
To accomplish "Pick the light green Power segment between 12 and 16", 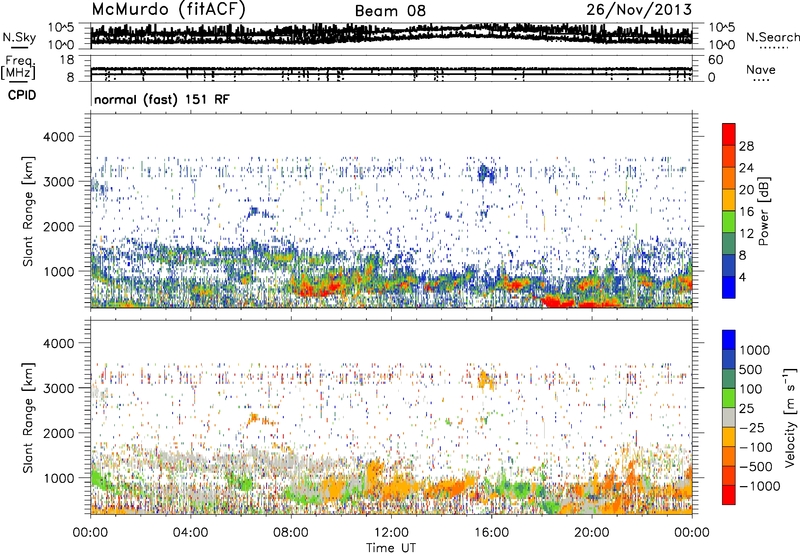I will point(729,222).
